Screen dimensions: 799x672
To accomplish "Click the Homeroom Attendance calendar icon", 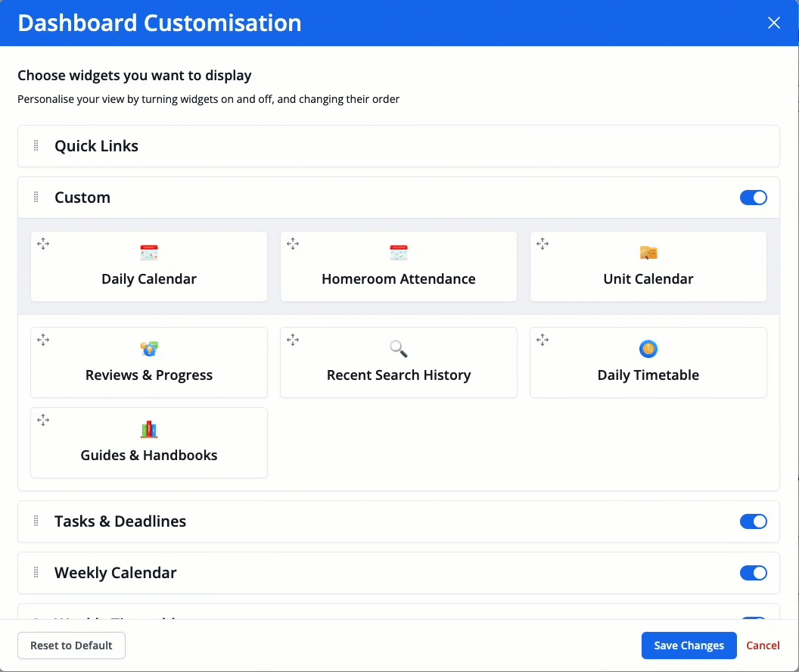I will tap(399, 254).
